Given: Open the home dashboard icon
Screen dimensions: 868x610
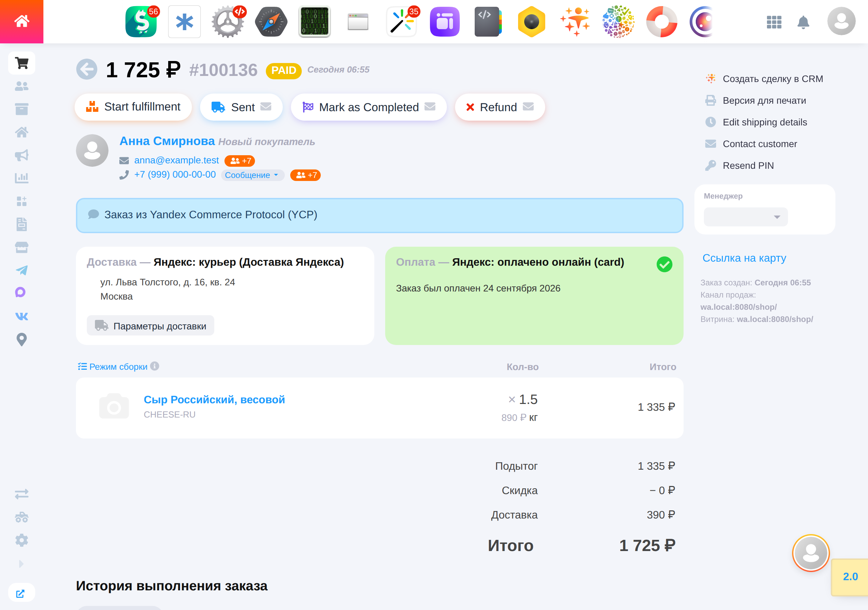Looking at the screenshot, I should (22, 22).
